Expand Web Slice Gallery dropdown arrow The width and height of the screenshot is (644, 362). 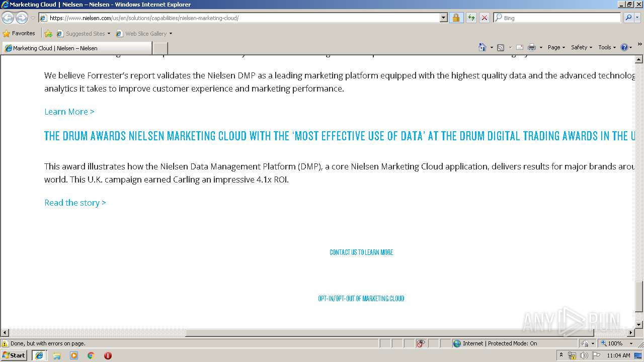(171, 34)
